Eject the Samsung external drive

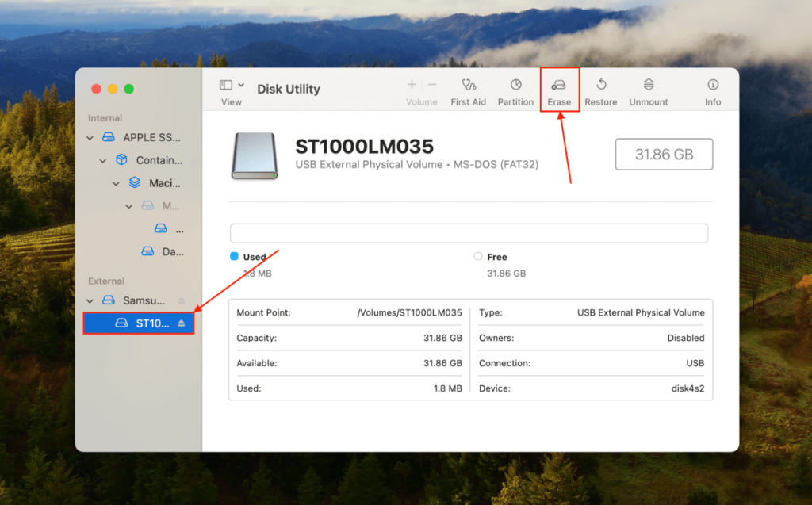[180, 300]
